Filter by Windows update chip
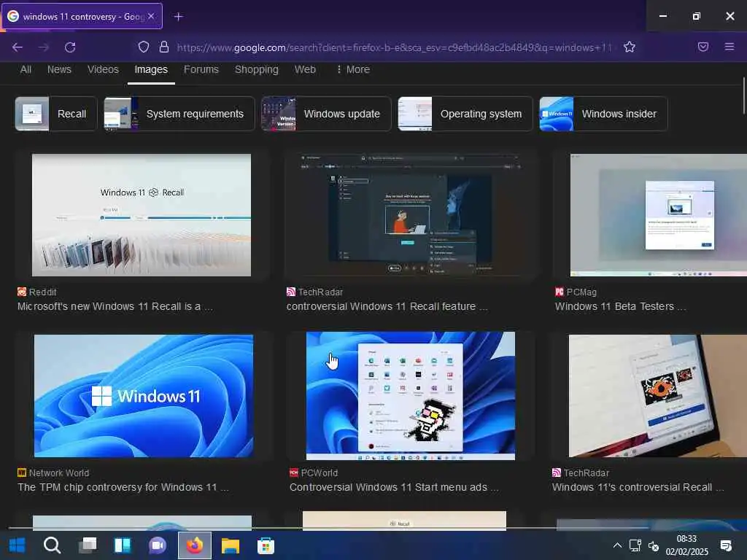The height and width of the screenshot is (560, 747). click(326, 114)
